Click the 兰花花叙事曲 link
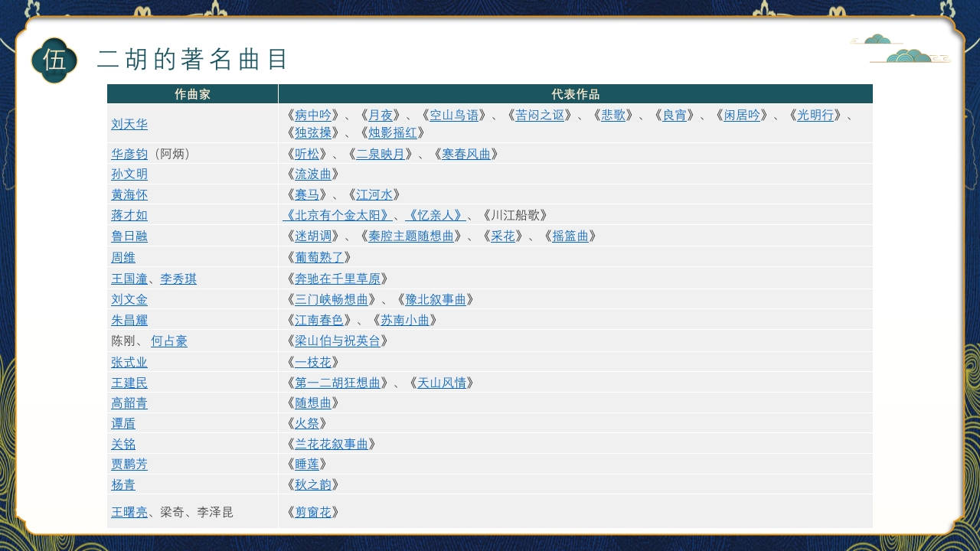This screenshot has height=551, width=980. (x=332, y=444)
